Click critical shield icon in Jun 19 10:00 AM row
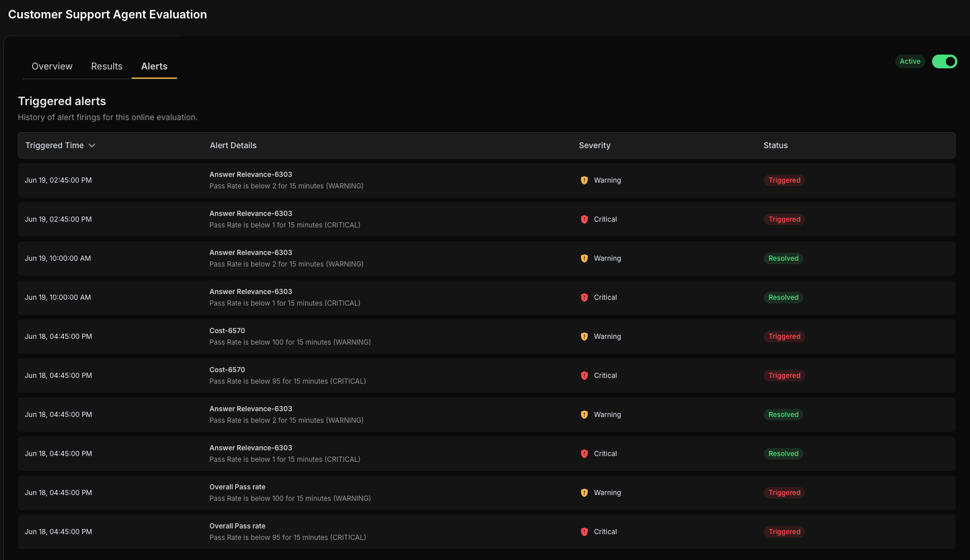This screenshot has height=560, width=970. pyautogui.click(x=584, y=298)
